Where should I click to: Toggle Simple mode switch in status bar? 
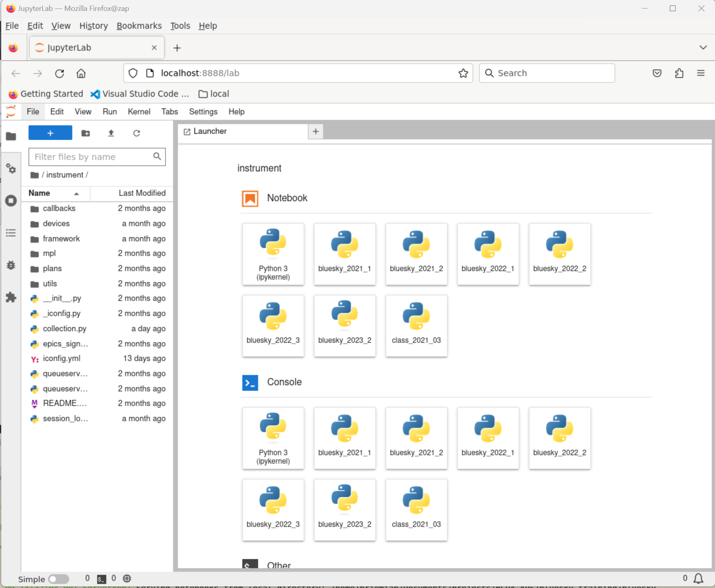pyautogui.click(x=59, y=579)
